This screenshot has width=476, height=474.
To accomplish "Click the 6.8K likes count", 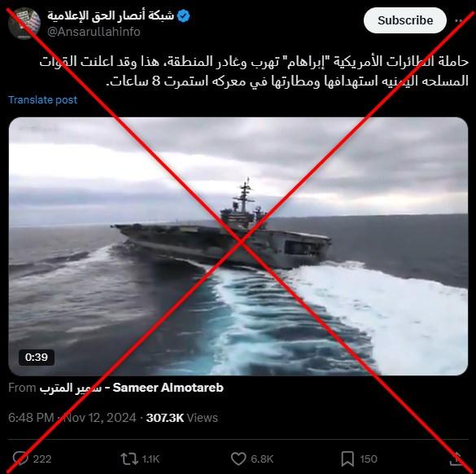I will tap(262, 459).
